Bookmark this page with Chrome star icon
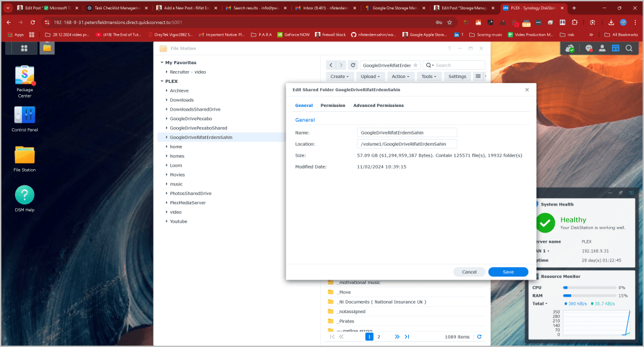This screenshot has width=644, height=347. tap(450, 23)
